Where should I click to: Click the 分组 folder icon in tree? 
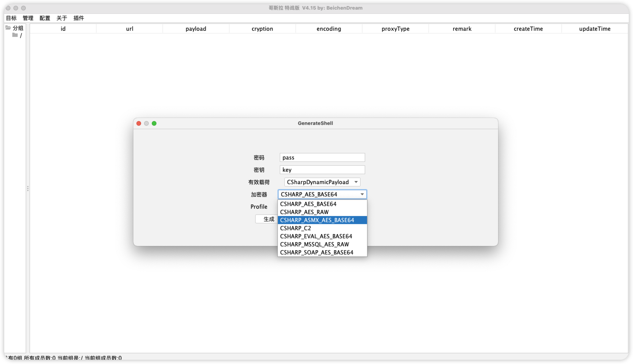click(x=8, y=28)
